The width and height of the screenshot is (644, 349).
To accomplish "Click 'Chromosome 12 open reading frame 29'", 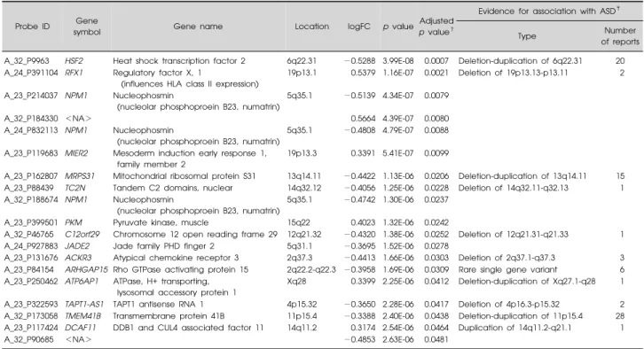I will [195, 234].
